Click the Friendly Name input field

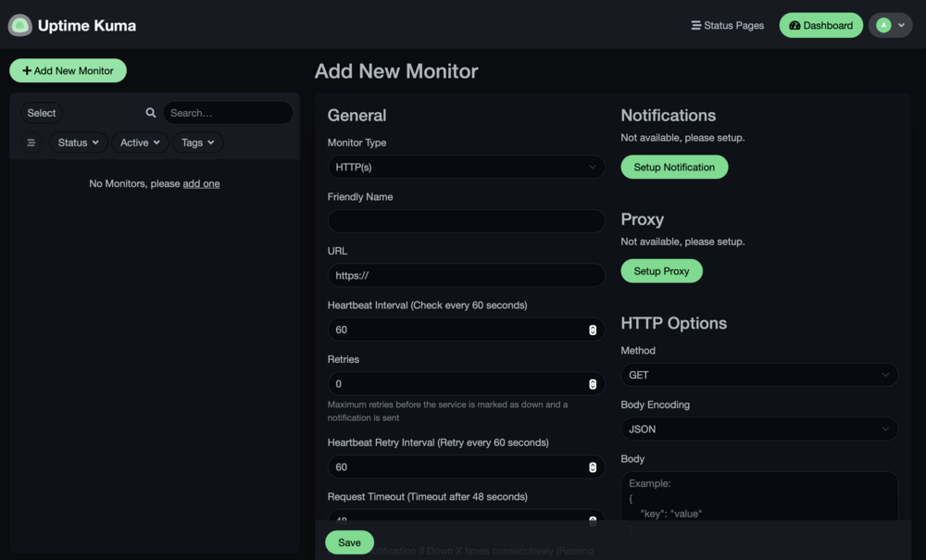click(466, 221)
